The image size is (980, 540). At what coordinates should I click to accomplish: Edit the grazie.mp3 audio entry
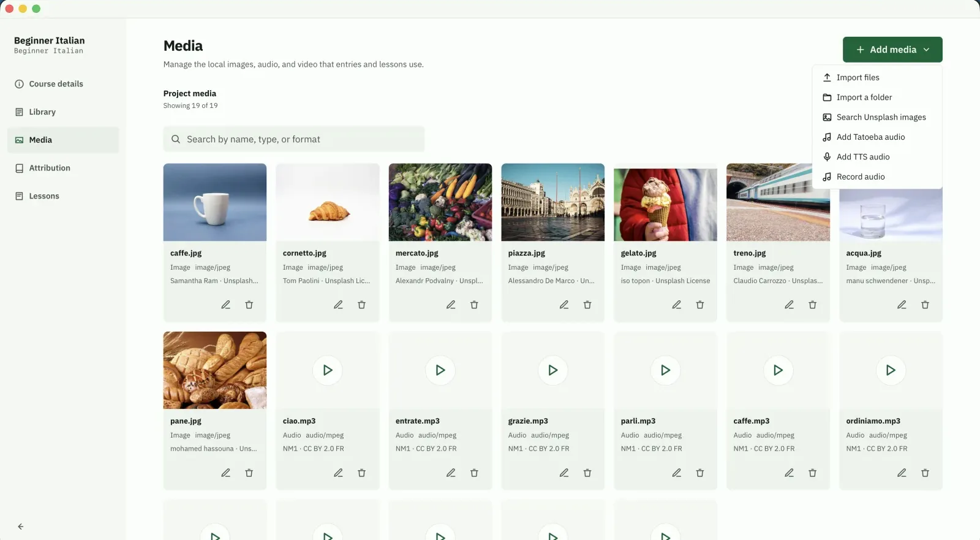pos(563,473)
